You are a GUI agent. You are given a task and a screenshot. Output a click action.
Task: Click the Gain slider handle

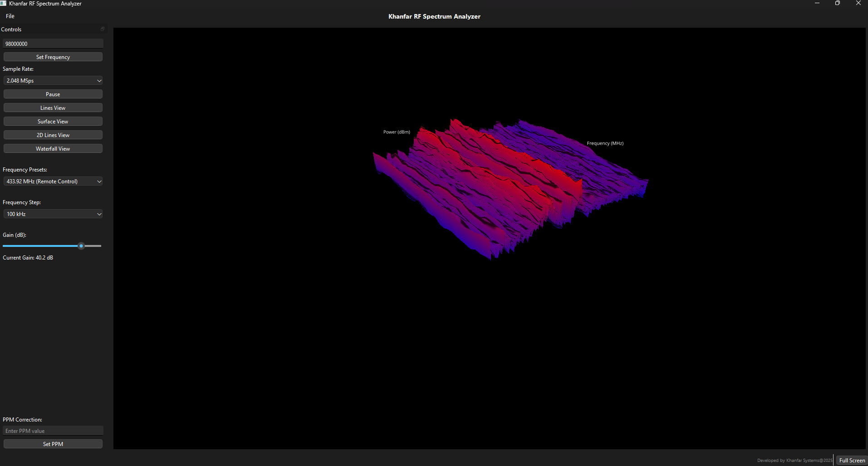(x=81, y=246)
